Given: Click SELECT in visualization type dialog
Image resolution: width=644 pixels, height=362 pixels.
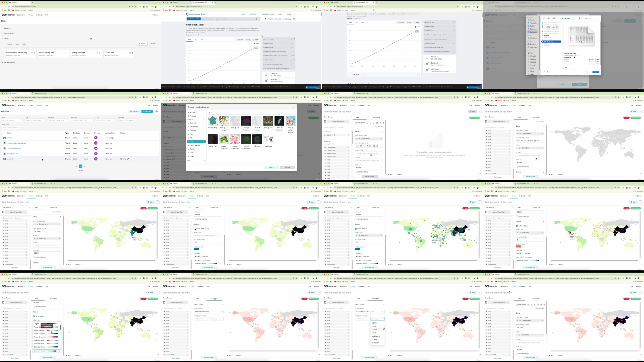Looking at the screenshot, I should [288, 168].
